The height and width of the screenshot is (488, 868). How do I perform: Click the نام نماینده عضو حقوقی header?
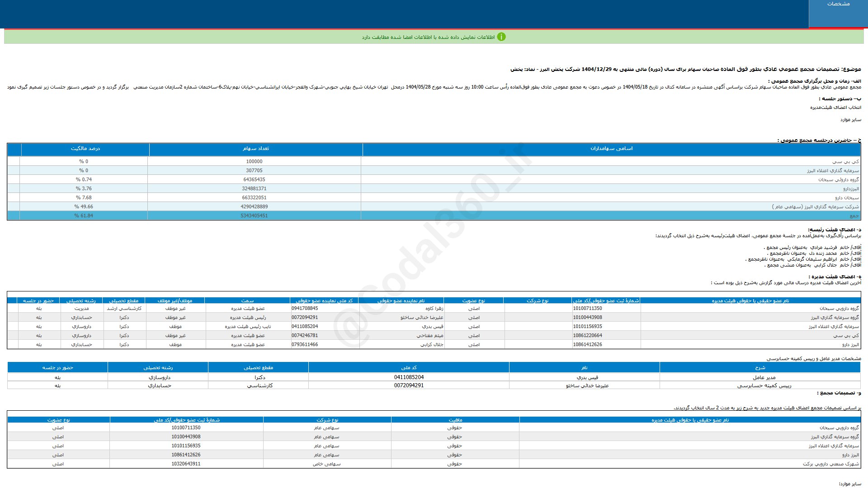401,301
